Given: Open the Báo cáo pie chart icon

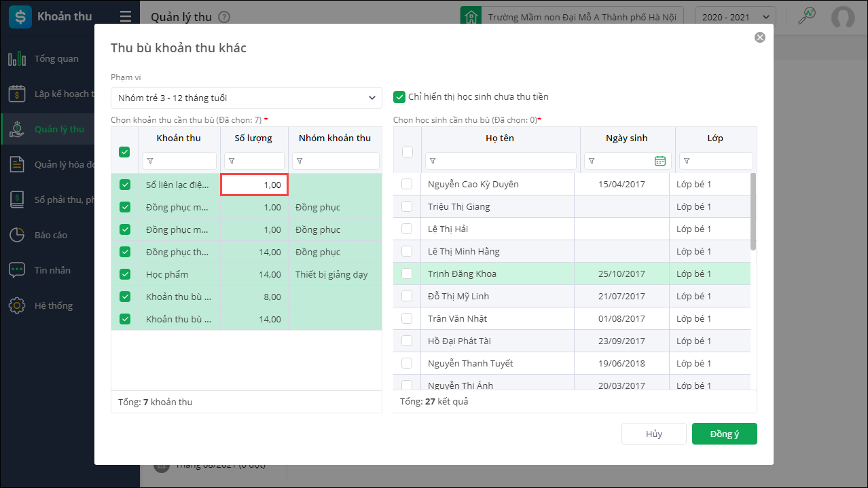Looking at the screenshot, I should click(17, 235).
